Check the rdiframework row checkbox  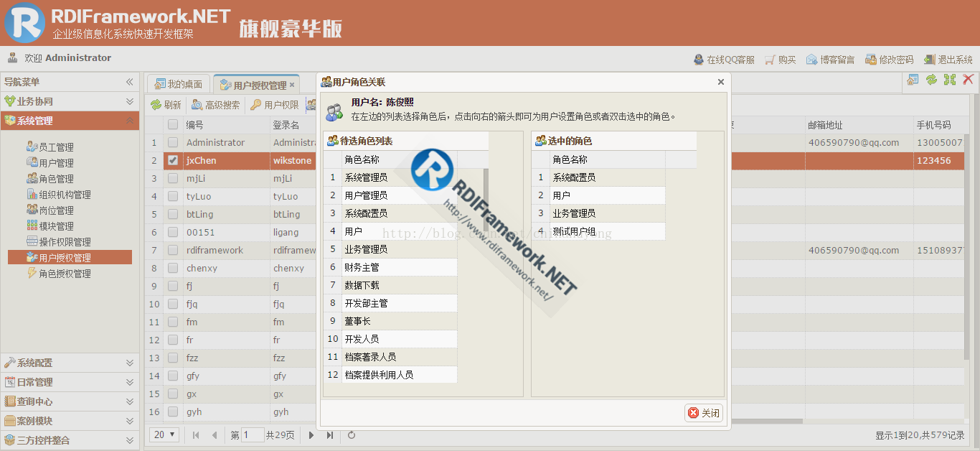[173, 250]
